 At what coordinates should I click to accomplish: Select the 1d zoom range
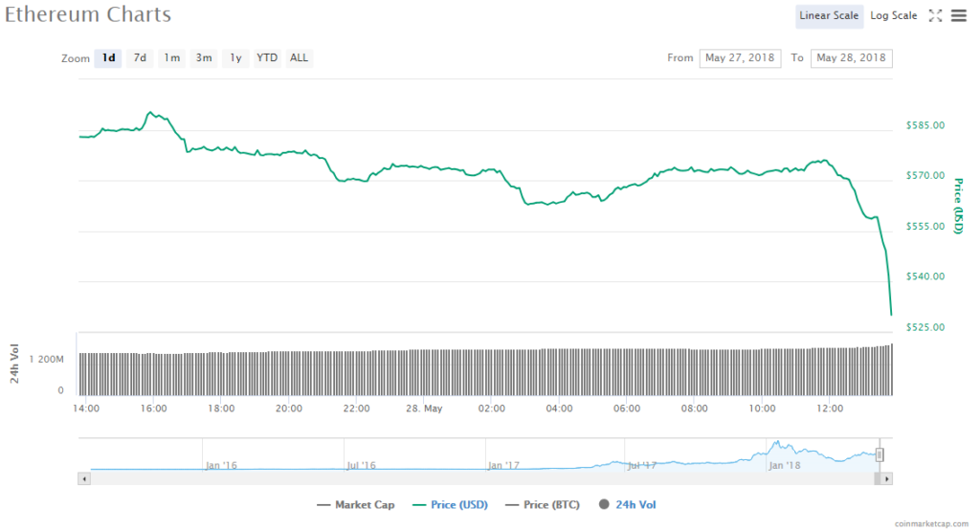tap(108, 57)
